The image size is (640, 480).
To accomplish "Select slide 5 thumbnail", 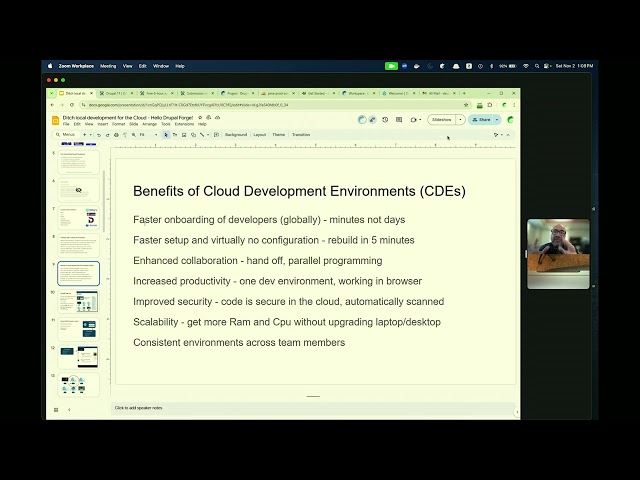I will pos(78,162).
